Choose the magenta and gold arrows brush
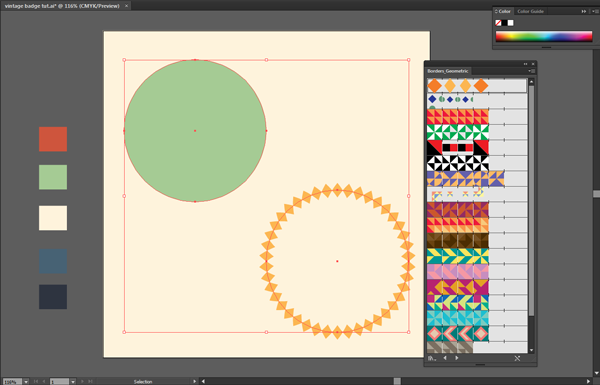The image size is (600, 385). coord(477,287)
